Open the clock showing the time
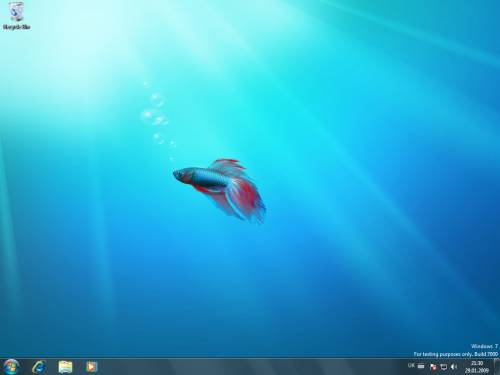Screen dimensions: 500x375 click(477, 363)
